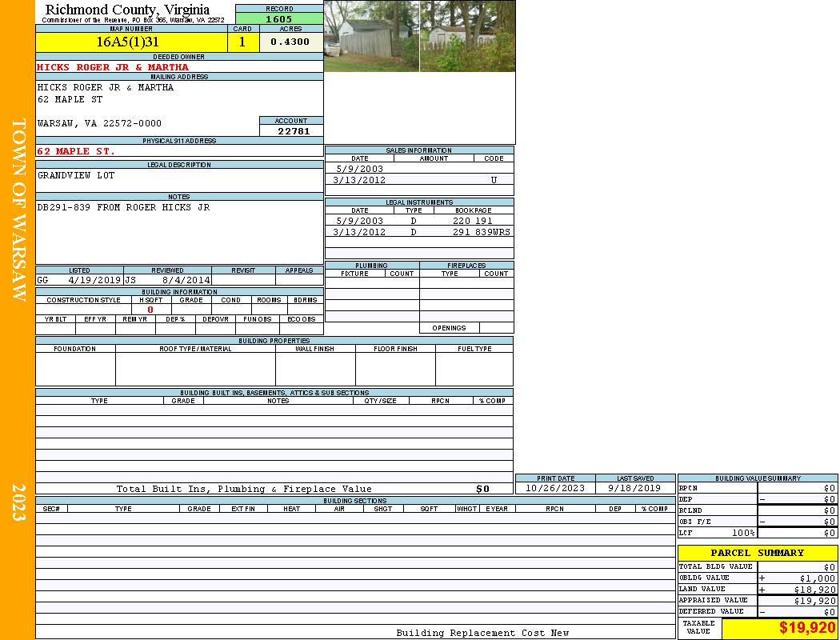Screen dimensions: 840x640
Task: Select the red deeded owner name
Action: [x=113, y=67]
